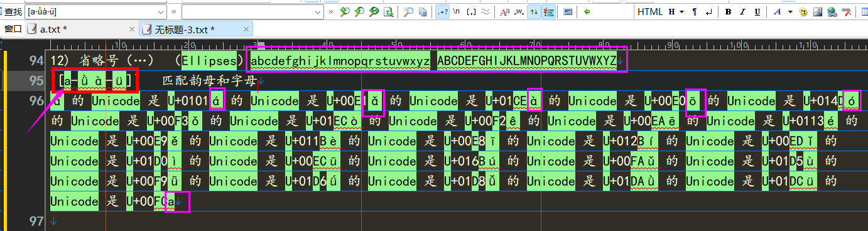Insert line break with return arrow icon
868x231 pixels.
[708, 11]
